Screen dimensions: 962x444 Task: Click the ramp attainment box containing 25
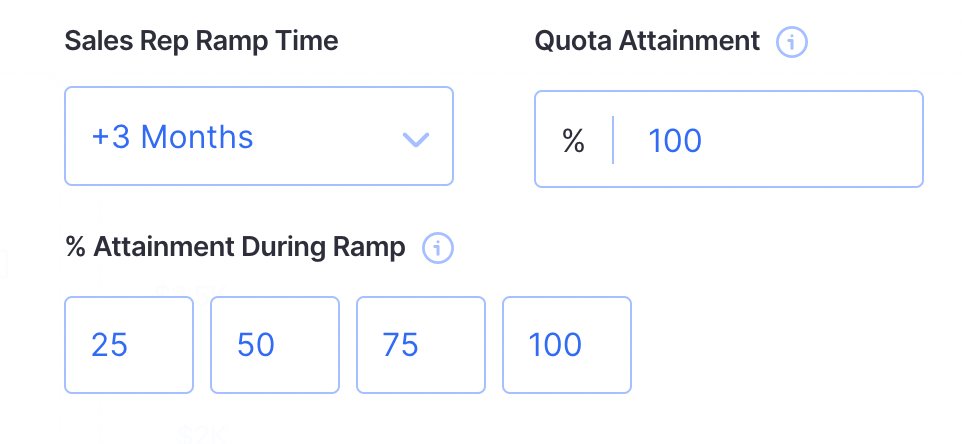(129, 345)
